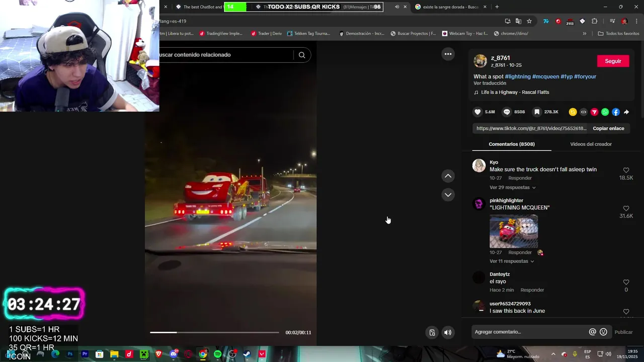Open the chrome://dino/ bookmark
Screen dimensions: 644x362
pos(511,34)
